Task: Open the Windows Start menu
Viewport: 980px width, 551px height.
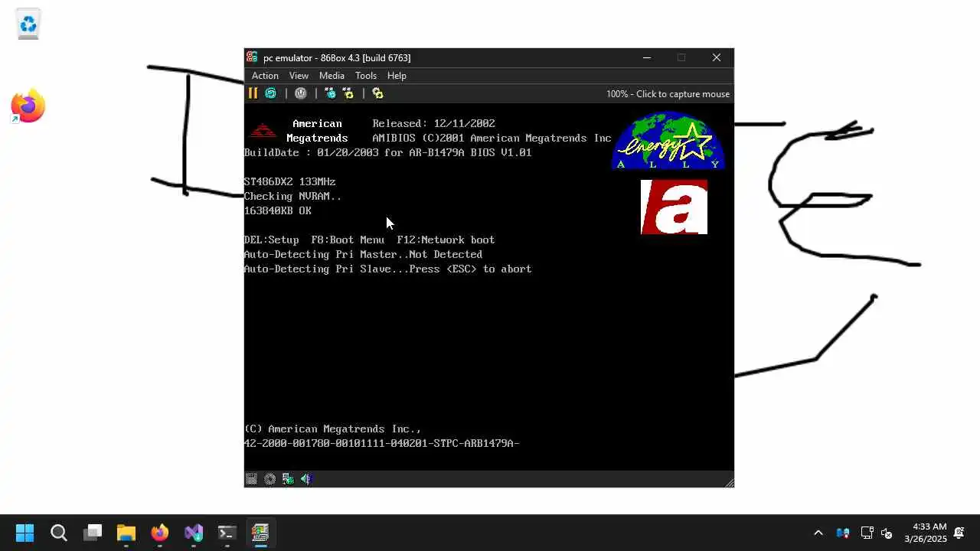Action: click(x=25, y=533)
